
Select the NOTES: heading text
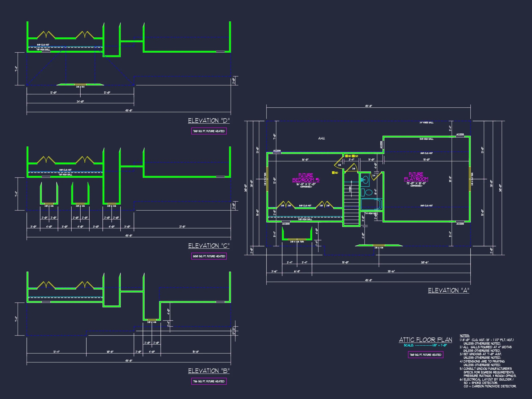(464, 336)
